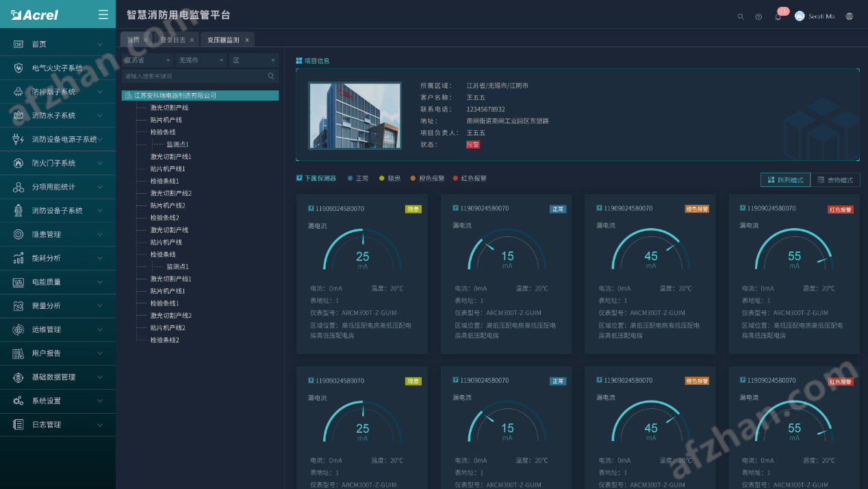Open the help question mark icon

tap(758, 16)
